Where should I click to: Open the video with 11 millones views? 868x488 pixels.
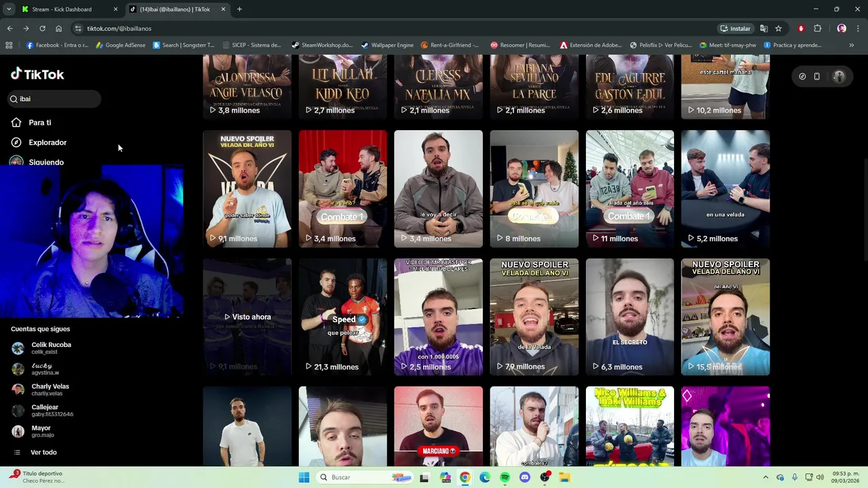click(x=630, y=188)
